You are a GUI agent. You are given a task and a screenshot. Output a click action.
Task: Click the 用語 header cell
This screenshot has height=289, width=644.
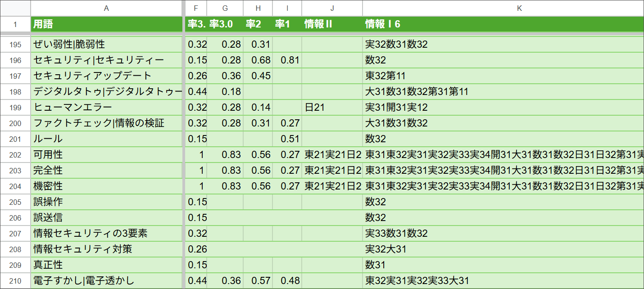pyautogui.click(x=107, y=24)
